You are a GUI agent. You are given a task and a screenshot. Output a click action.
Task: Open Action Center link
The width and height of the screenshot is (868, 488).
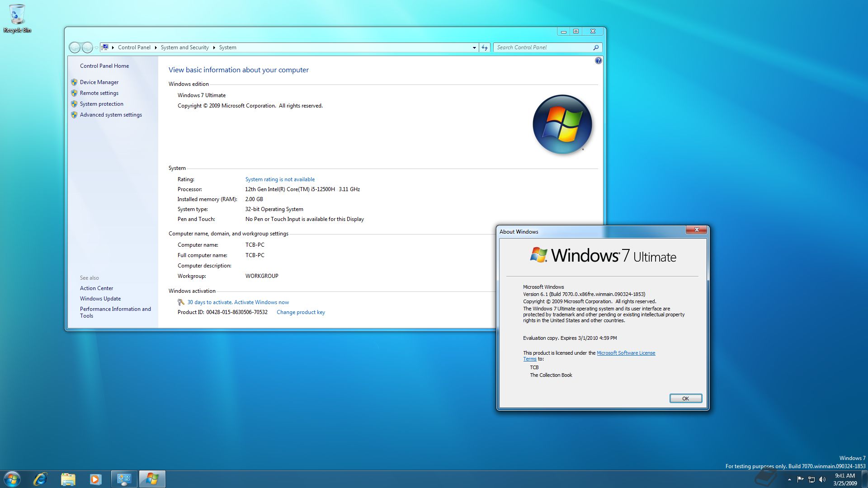click(96, 288)
